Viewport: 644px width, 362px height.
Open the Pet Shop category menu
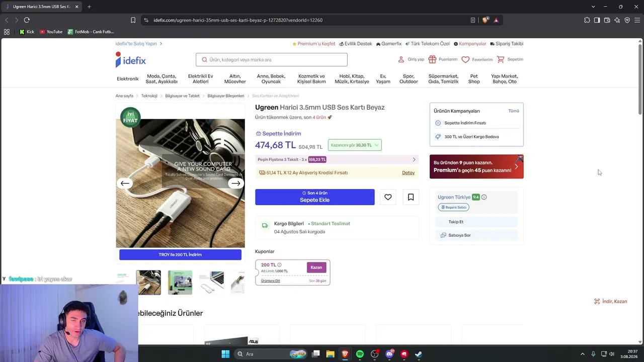[x=474, y=79]
